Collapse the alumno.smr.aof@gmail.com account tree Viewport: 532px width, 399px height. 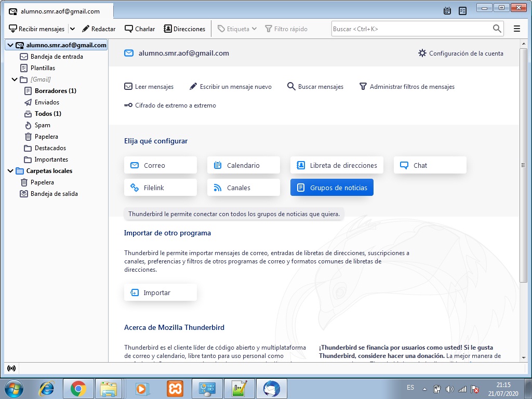tap(10, 45)
